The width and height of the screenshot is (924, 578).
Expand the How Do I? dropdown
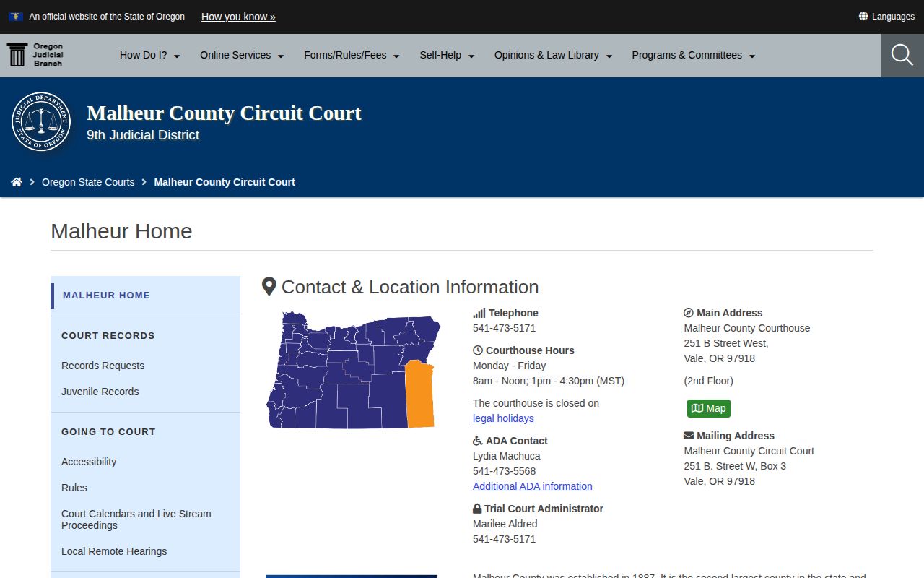click(x=150, y=55)
